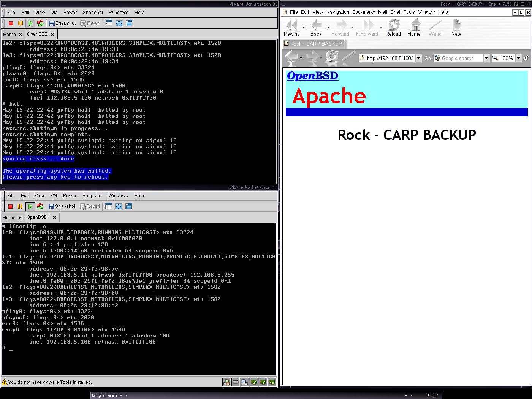Toggle the sidebar view icon in the OpenBSD window
Viewport: 532px width, 399px height.
109,23
